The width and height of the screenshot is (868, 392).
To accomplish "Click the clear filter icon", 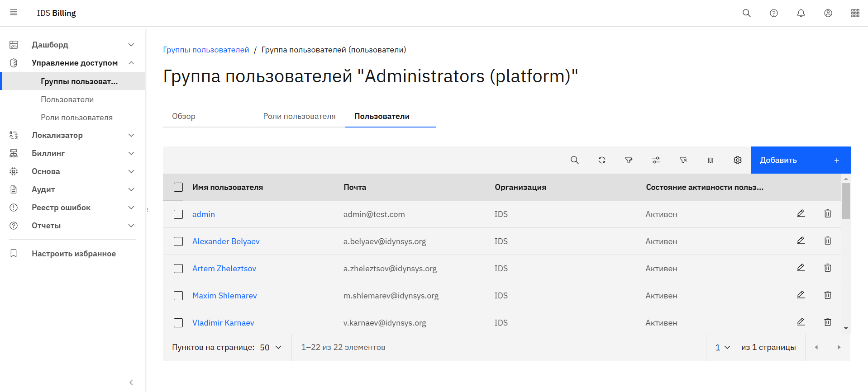I will [x=683, y=160].
